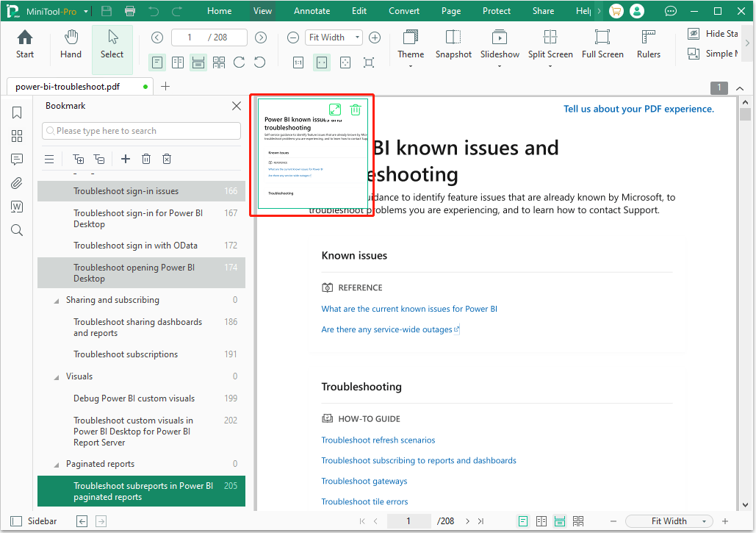The height and width of the screenshot is (533, 756).
Task: Open Troubleshoot gateways link
Action: (x=364, y=481)
